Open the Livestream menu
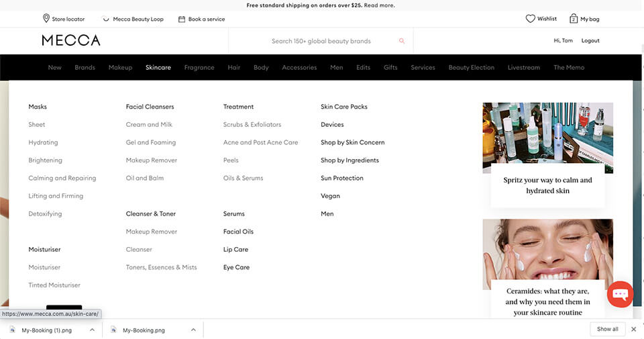644x339 pixels. (x=524, y=67)
